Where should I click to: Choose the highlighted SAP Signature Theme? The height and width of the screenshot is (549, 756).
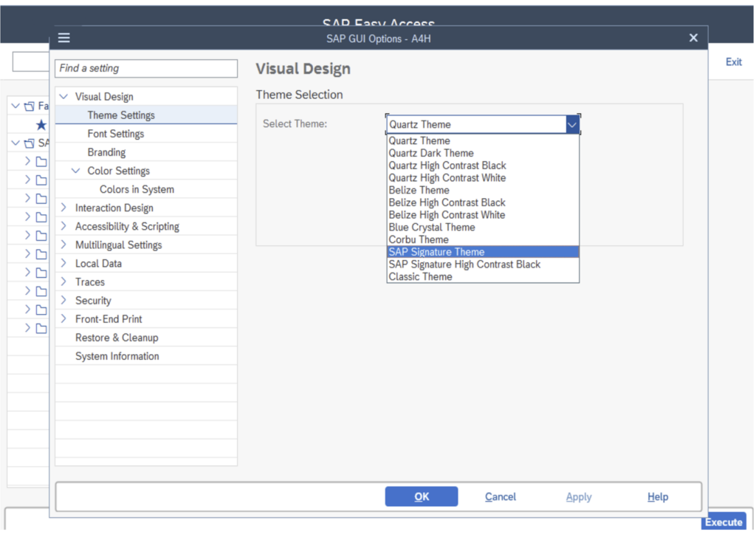coord(483,252)
